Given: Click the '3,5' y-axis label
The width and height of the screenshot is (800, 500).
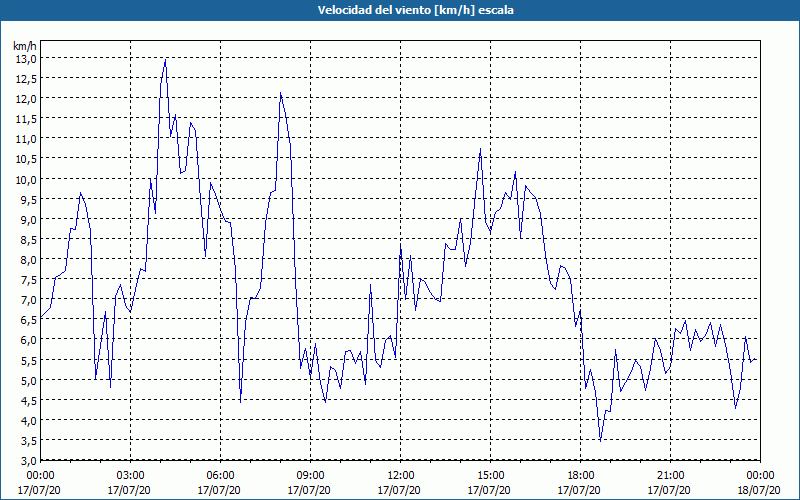Looking at the screenshot, I should pos(28,440).
